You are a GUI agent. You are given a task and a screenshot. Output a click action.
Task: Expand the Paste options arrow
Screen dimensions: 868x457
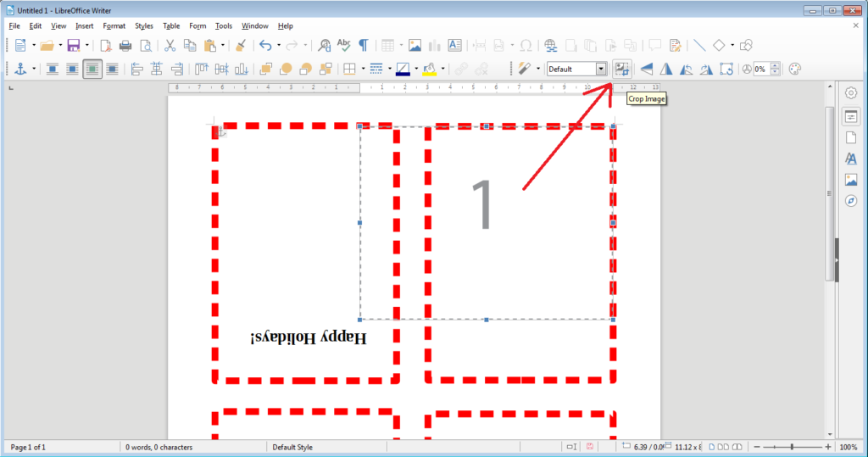pos(223,45)
